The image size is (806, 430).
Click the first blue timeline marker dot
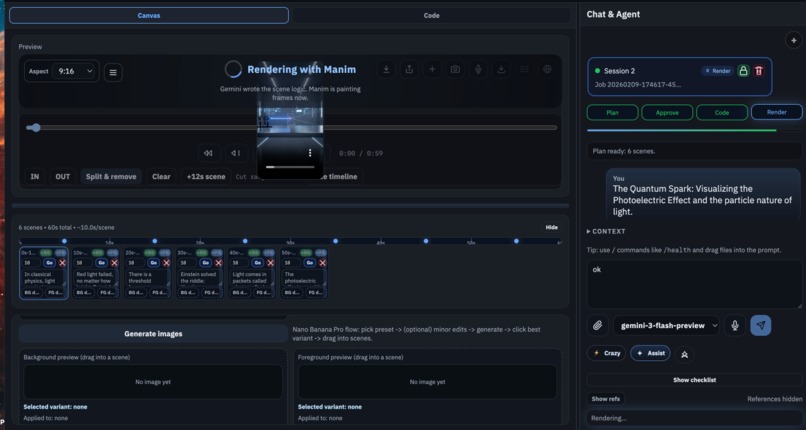64,241
